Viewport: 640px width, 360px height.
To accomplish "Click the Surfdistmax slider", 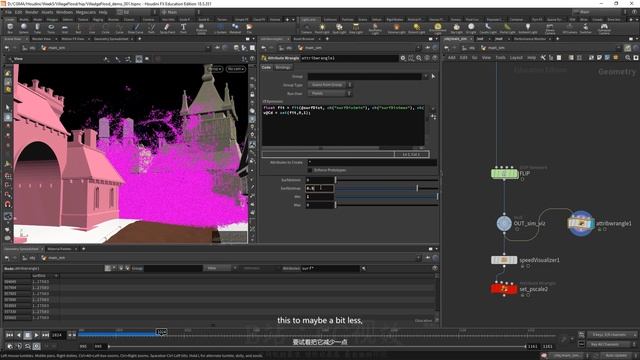I will pyautogui.click(x=387, y=188).
